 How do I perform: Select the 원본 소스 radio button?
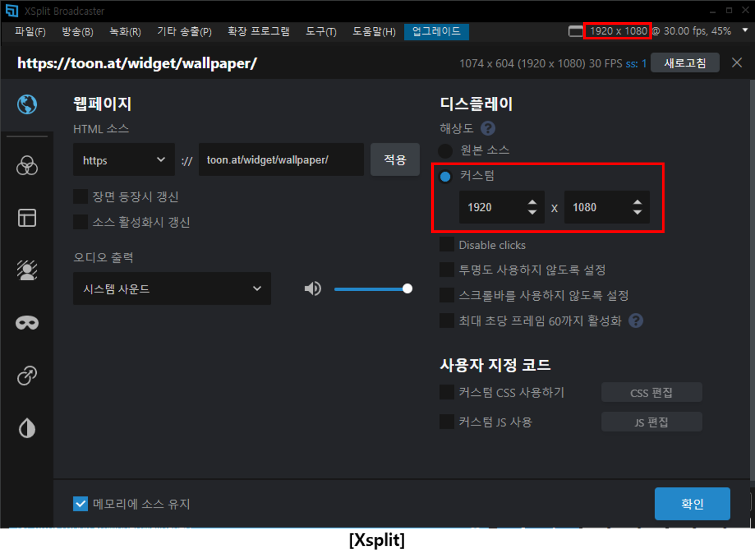(445, 150)
